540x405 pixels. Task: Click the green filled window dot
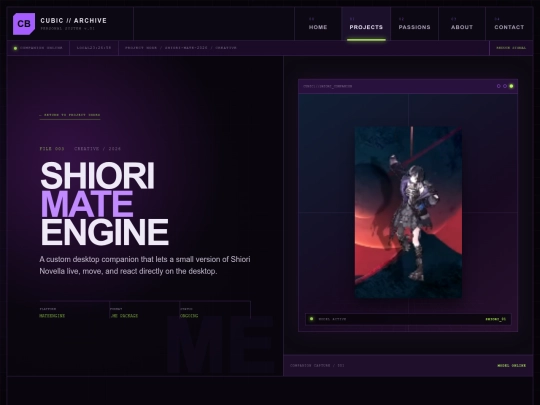coord(511,86)
